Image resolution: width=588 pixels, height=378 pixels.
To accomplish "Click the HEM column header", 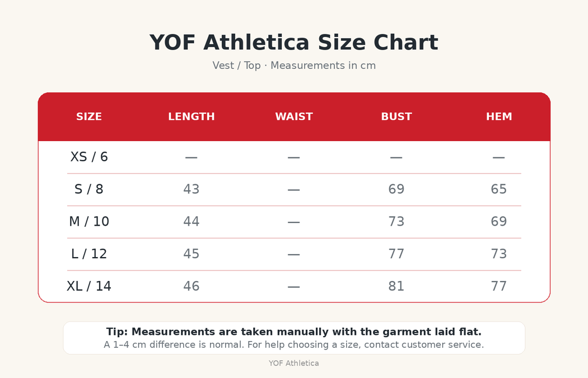I will 499,116.
